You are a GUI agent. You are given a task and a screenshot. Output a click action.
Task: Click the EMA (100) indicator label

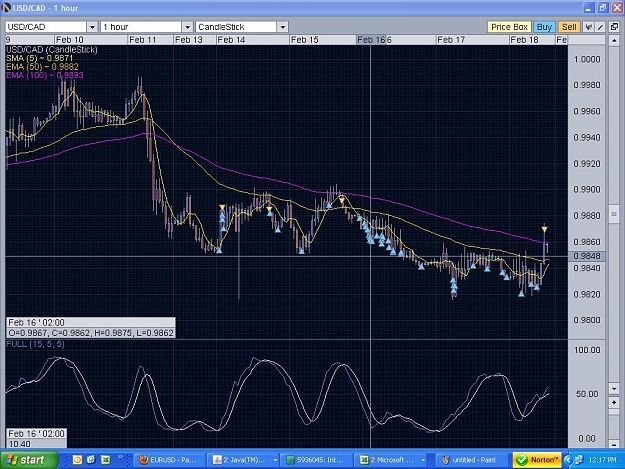[x=45, y=75]
